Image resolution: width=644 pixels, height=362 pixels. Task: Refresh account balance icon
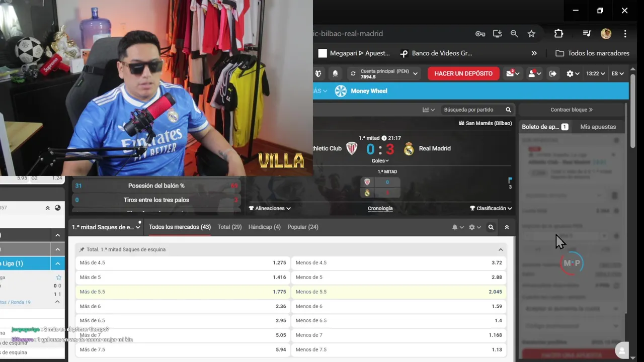pyautogui.click(x=353, y=73)
